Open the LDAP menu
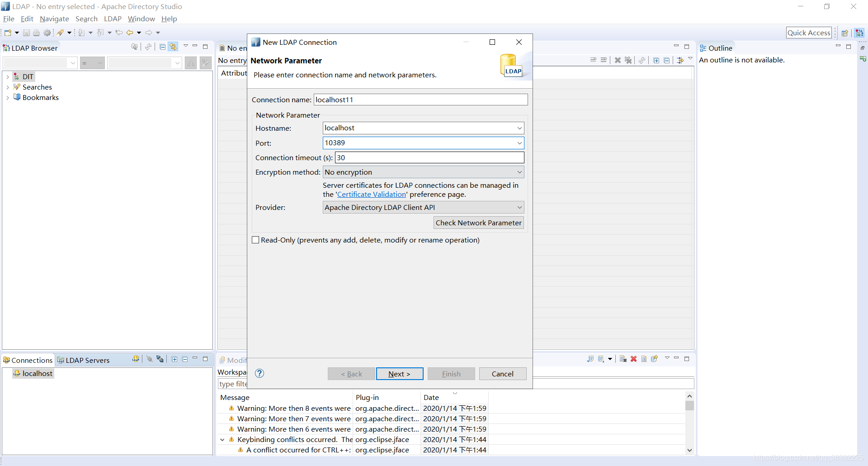 (x=113, y=19)
